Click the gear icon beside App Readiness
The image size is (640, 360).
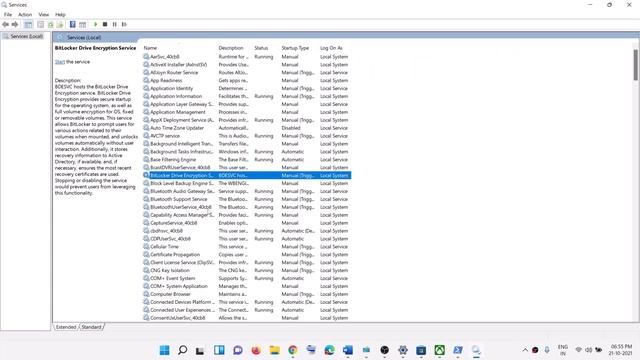point(146,80)
